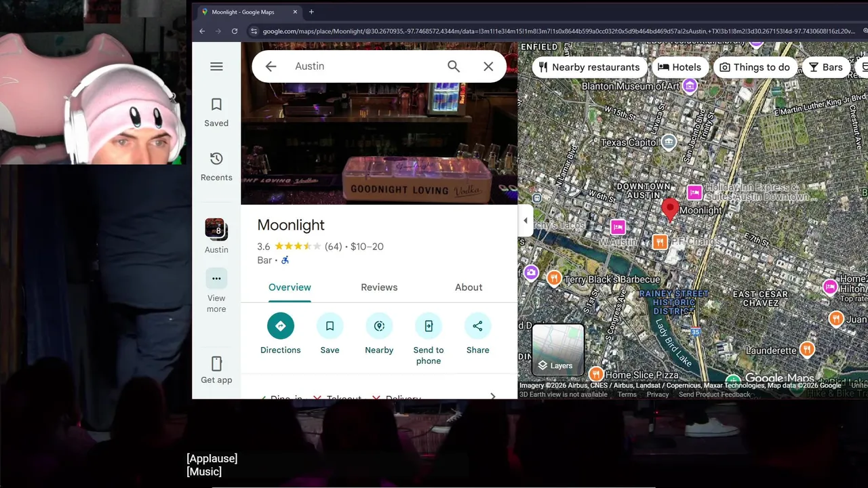This screenshot has height=488, width=868.
Task: Select the Texas Capitol marker
Action: click(x=669, y=142)
